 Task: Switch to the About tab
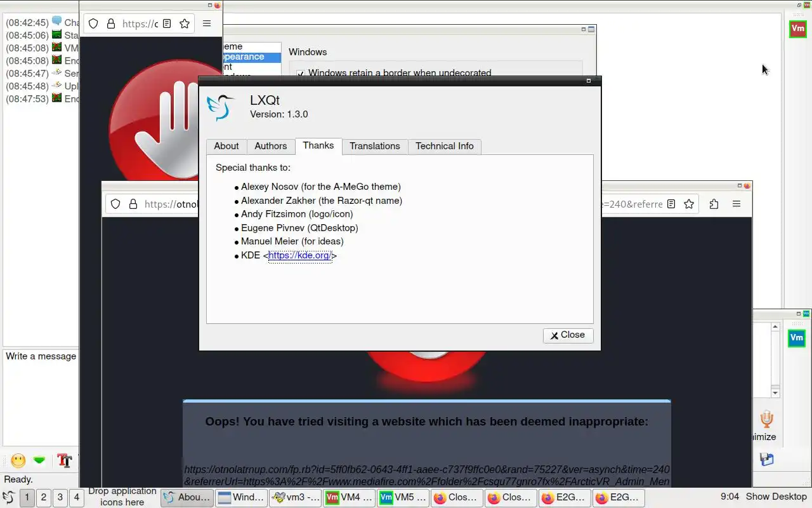[226, 146]
